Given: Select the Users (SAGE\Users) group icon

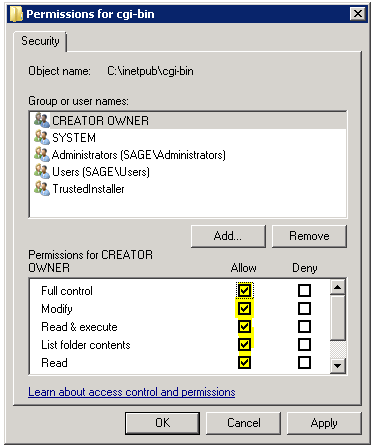Looking at the screenshot, I should pos(42,171).
